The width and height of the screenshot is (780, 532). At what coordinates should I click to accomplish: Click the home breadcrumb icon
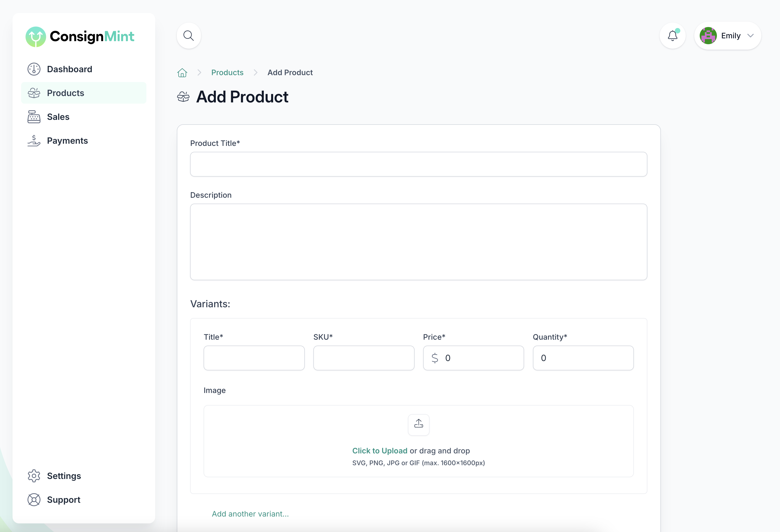tap(182, 72)
